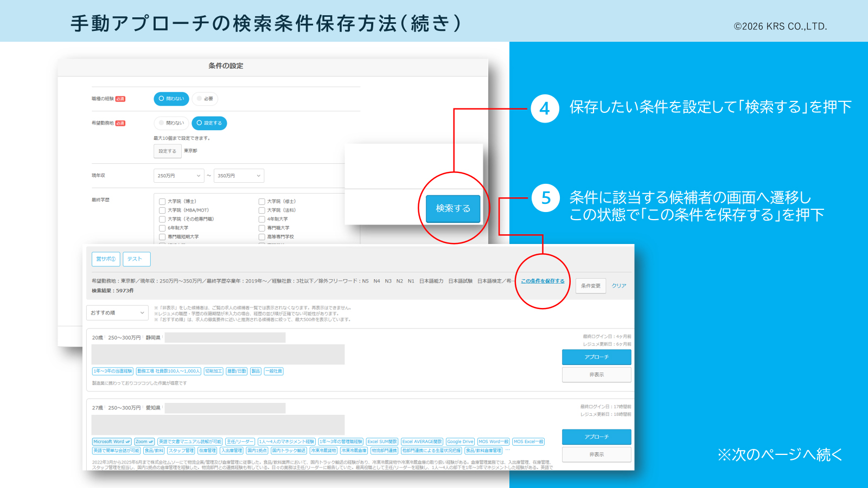Click the この条件を保存する link
Screen dimensions: 868x488
tap(542, 281)
